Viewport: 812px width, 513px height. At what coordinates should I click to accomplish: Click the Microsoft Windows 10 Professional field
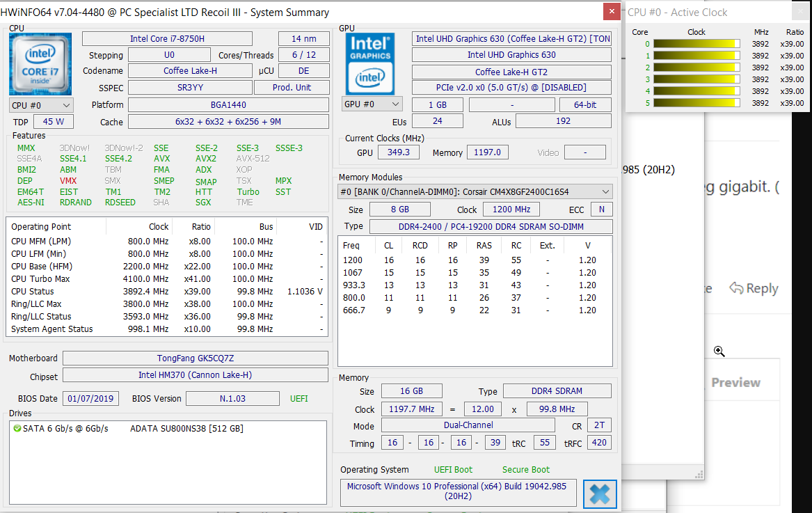tap(458, 491)
